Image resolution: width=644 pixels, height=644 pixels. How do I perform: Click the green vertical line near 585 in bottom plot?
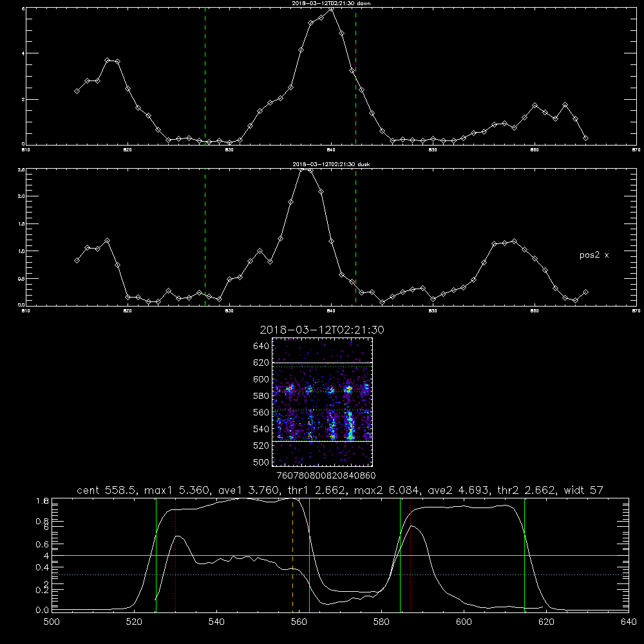coord(400,554)
